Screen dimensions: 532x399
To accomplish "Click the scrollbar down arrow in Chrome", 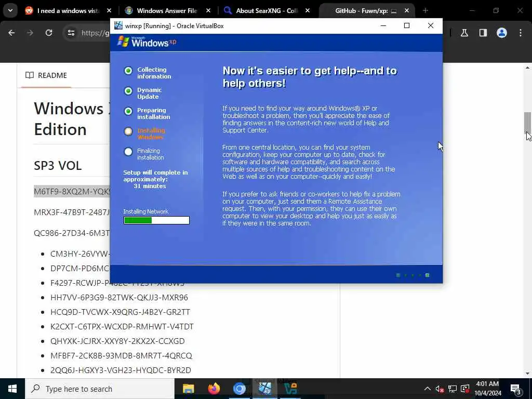I will click(527, 374).
